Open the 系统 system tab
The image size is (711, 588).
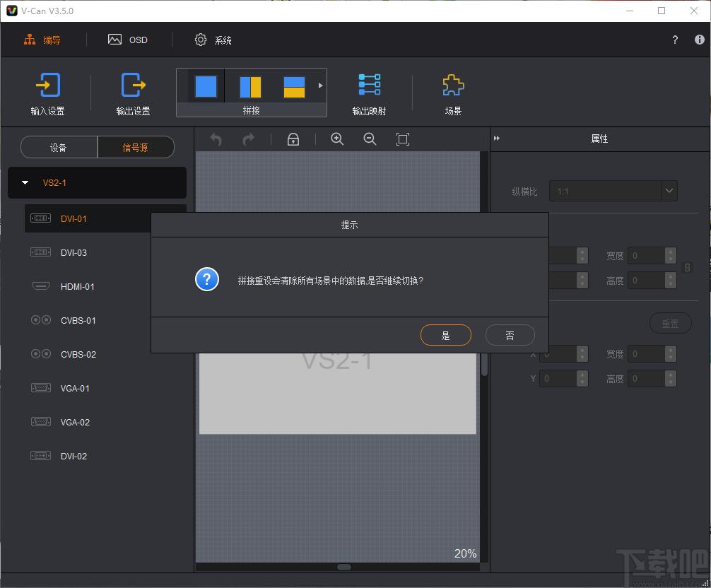click(213, 40)
